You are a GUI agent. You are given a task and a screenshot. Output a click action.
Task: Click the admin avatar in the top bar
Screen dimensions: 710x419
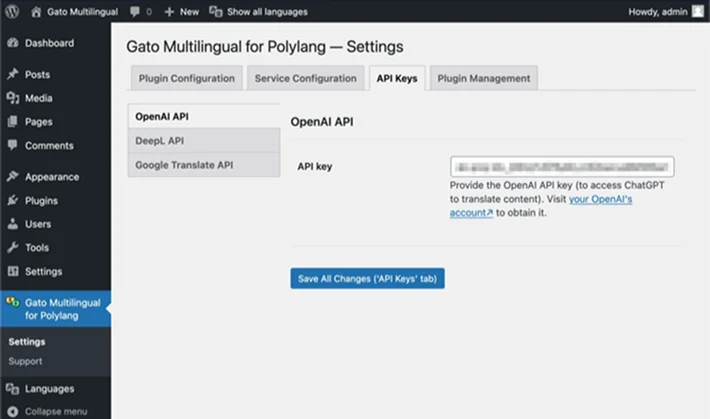click(698, 11)
